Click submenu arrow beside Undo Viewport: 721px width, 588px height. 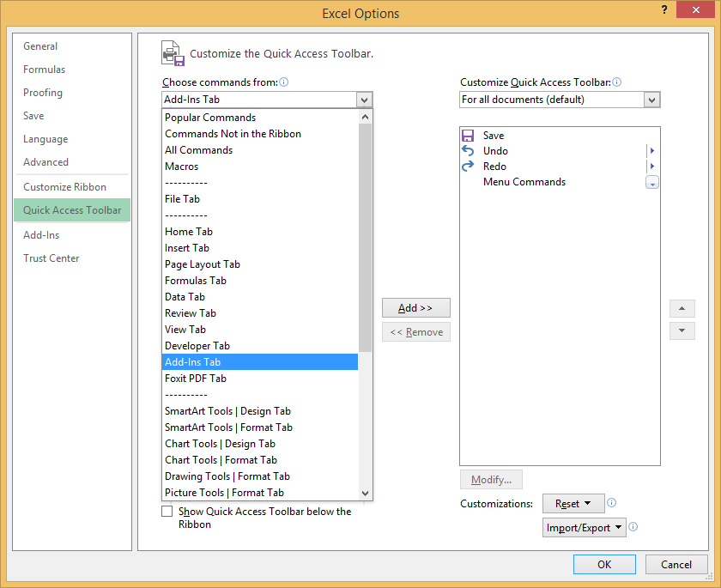[652, 151]
